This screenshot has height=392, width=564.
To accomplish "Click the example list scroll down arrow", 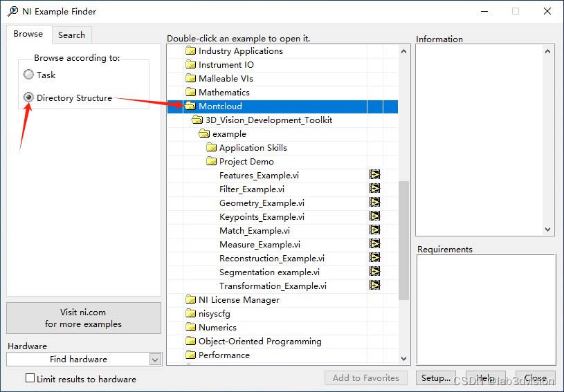I will [x=403, y=359].
